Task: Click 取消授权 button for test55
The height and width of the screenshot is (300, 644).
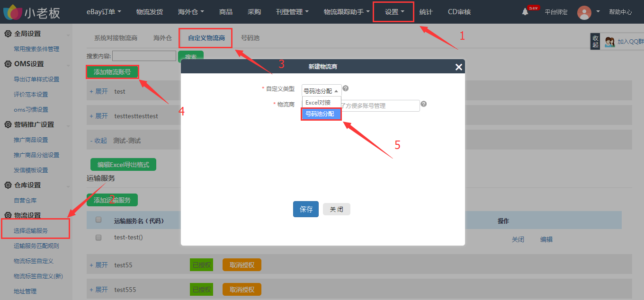Action: (x=241, y=265)
